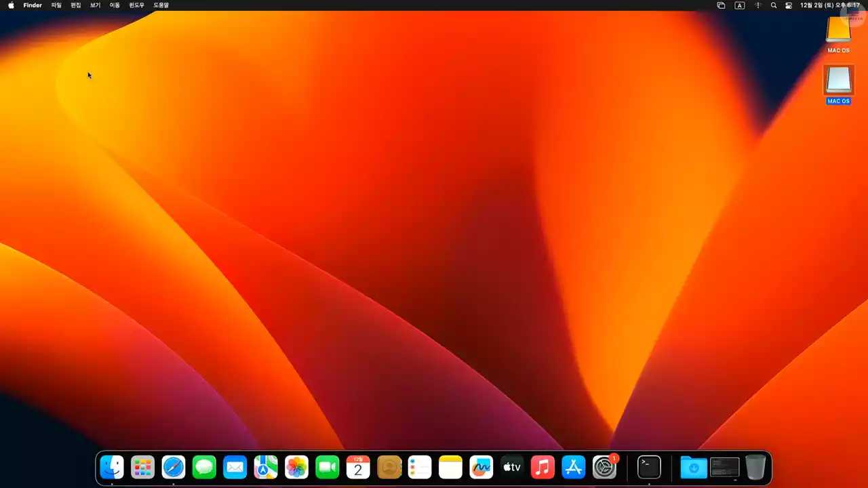Open Spotlight search in menu bar
The width and height of the screenshot is (868, 488).
point(774,5)
